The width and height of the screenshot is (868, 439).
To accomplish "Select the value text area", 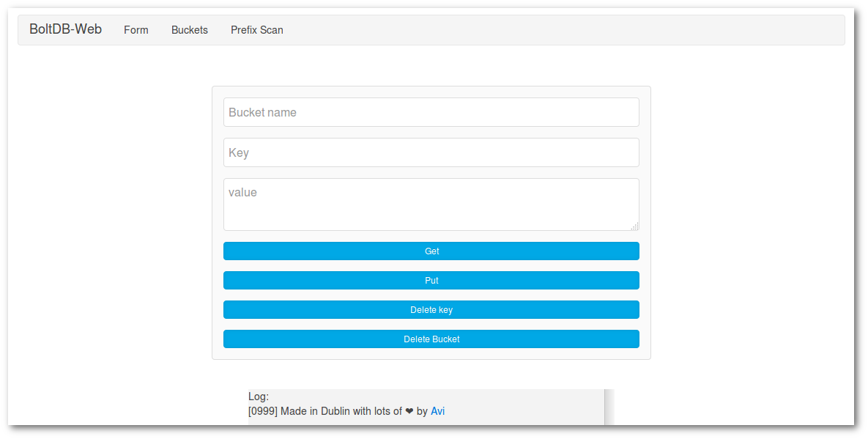I will click(x=431, y=204).
